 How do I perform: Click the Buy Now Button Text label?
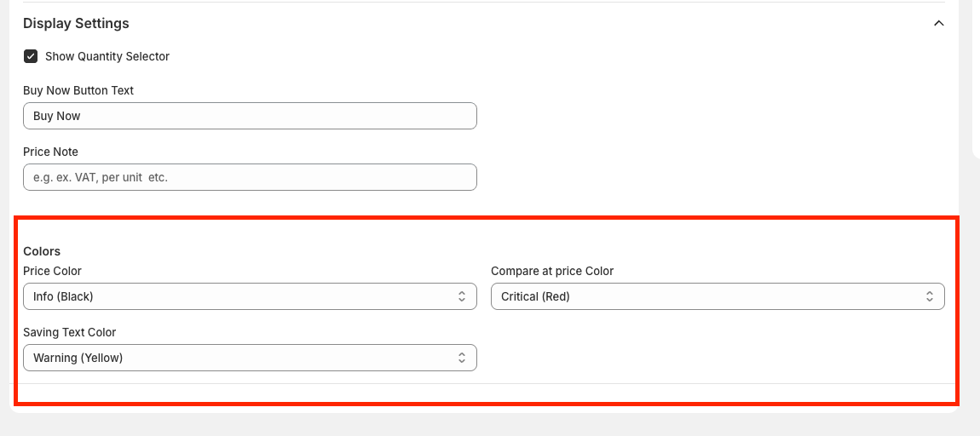click(x=78, y=90)
